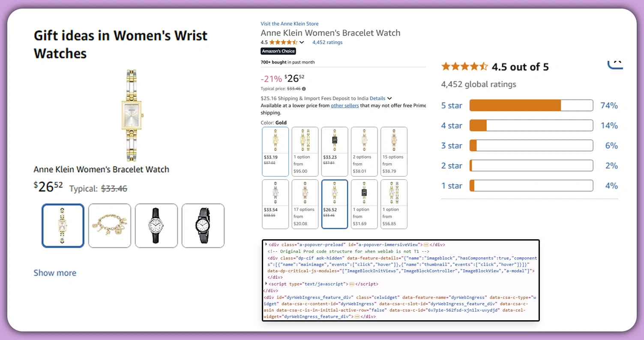The width and height of the screenshot is (644, 340).
Task: Expand the script tag disclosure triangle
Action: coord(267,284)
